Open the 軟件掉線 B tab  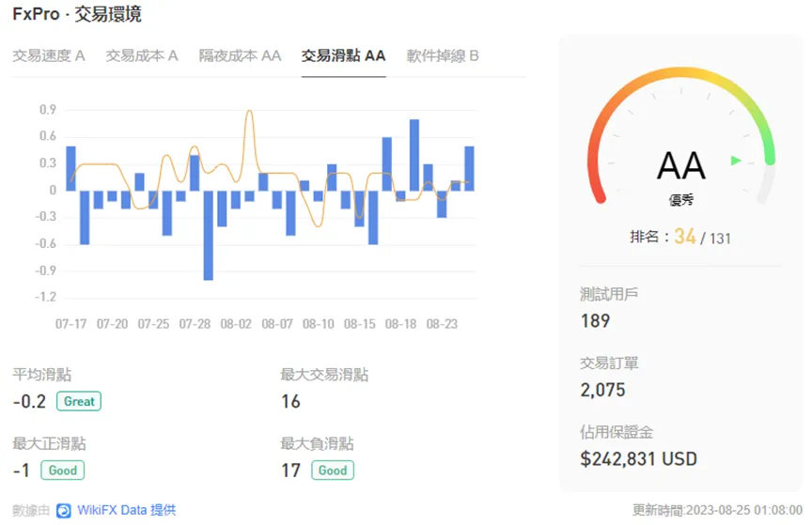pyautogui.click(x=443, y=55)
